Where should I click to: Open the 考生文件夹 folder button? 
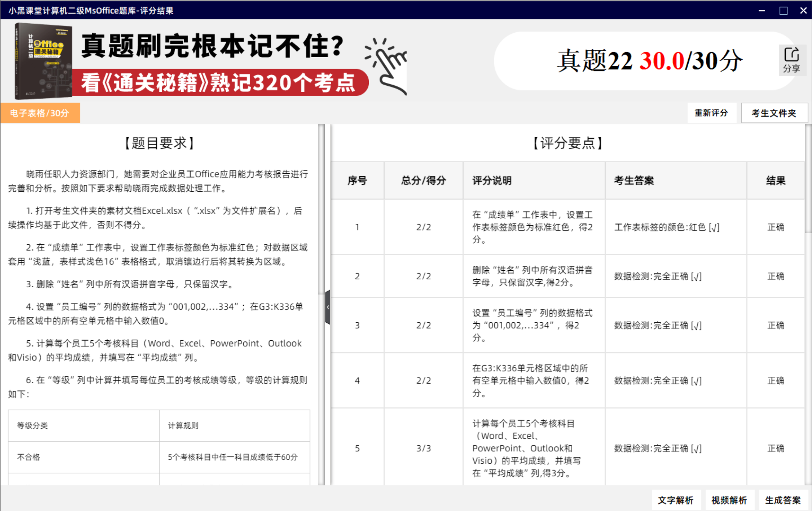774,113
